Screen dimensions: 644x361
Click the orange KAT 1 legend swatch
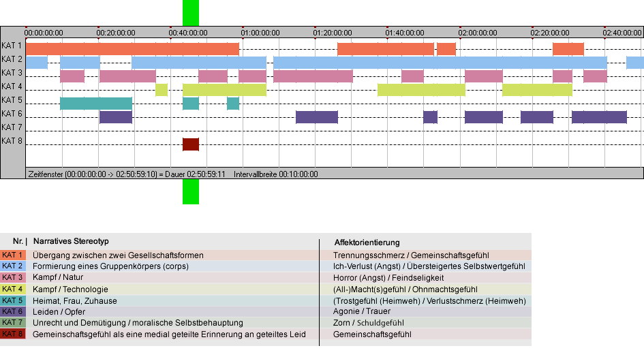pyautogui.click(x=13, y=255)
